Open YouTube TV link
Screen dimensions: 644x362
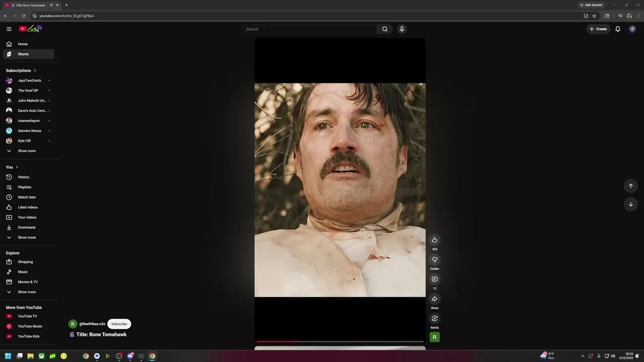[29, 316]
